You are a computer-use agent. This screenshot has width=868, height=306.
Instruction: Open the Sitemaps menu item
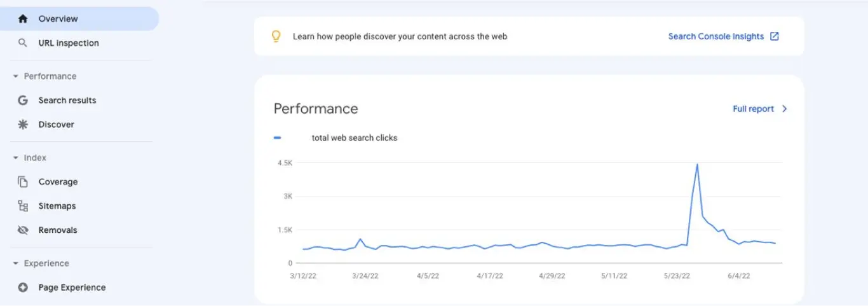[x=57, y=206]
